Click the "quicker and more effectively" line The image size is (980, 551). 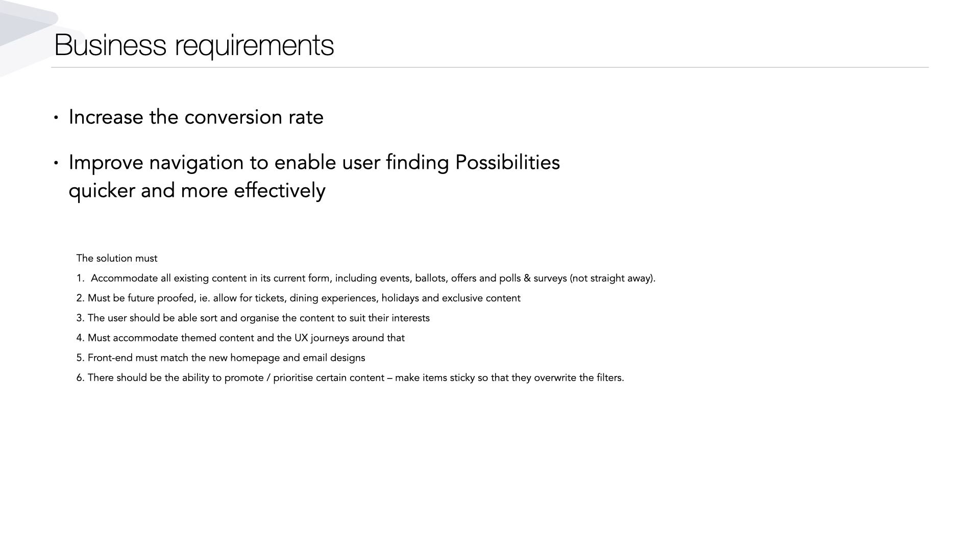coord(197,191)
